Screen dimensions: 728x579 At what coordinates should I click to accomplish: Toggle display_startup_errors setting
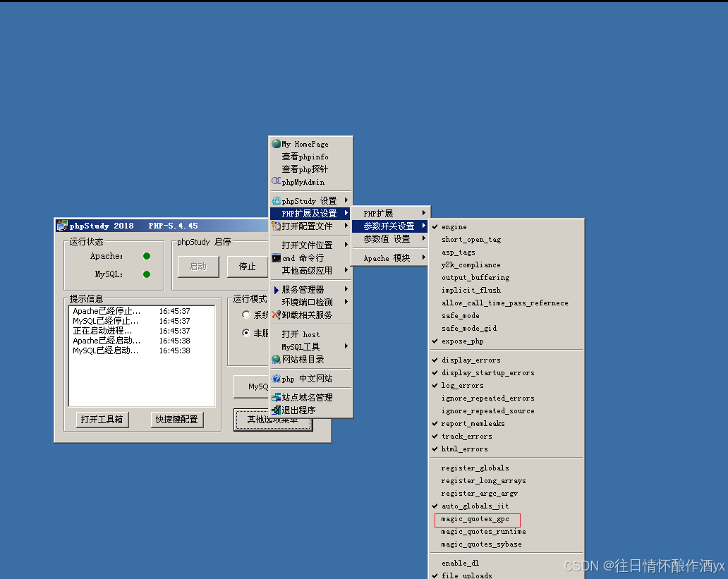tap(506, 372)
